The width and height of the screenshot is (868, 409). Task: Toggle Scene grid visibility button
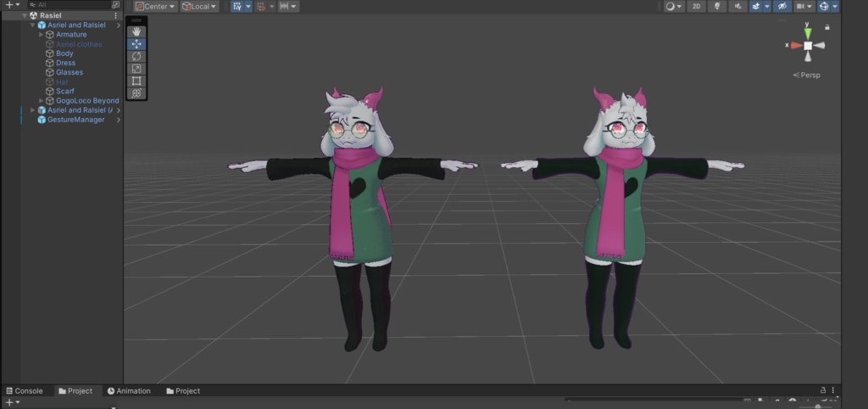pyautogui.click(x=237, y=6)
